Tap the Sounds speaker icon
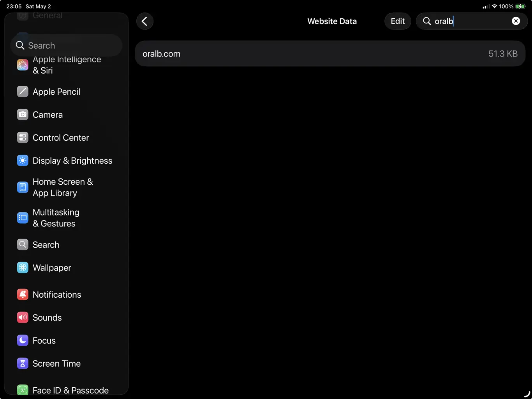This screenshot has height=399, width=532. coord(23,318)
